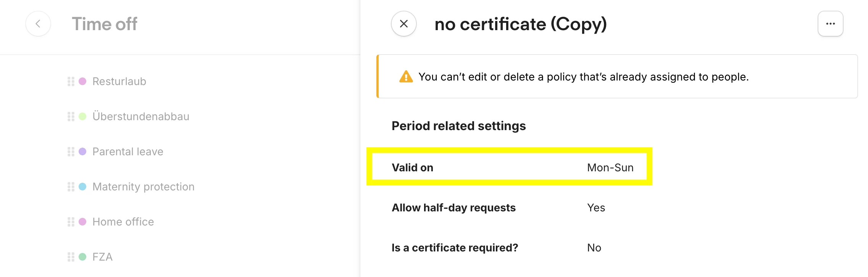
Task: Click the yellow warning triangle icon
Action: point(406,77)
